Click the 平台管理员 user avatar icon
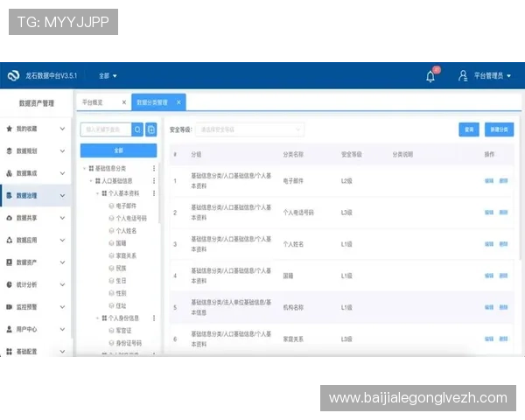525x420 pixels. pos(463,76)
